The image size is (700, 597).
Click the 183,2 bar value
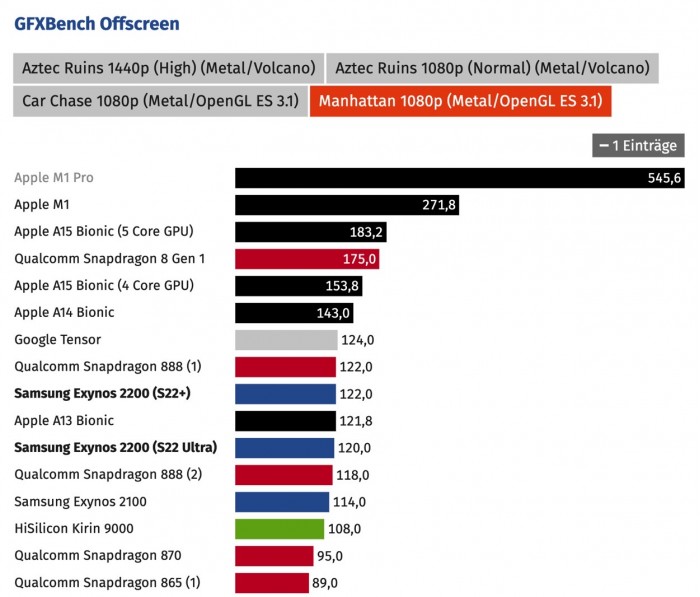pos(366,232)
